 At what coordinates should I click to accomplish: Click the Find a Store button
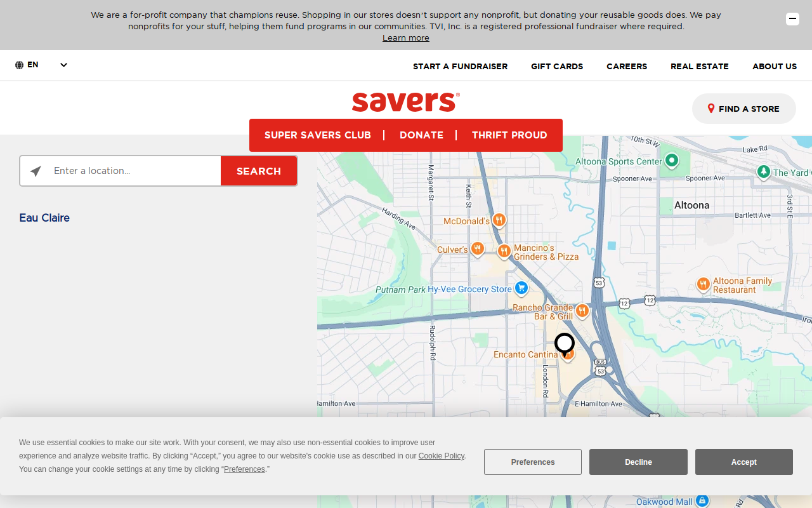click(743, 109)
